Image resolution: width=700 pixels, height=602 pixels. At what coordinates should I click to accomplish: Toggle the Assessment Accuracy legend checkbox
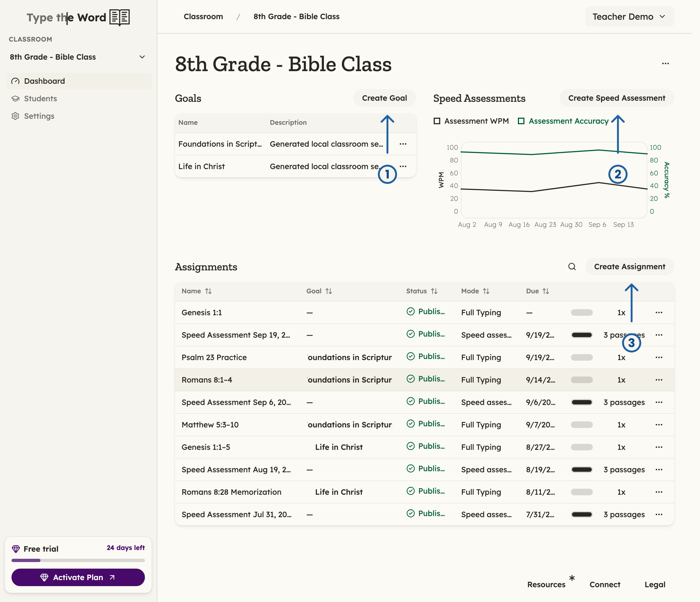click(521, 121)
